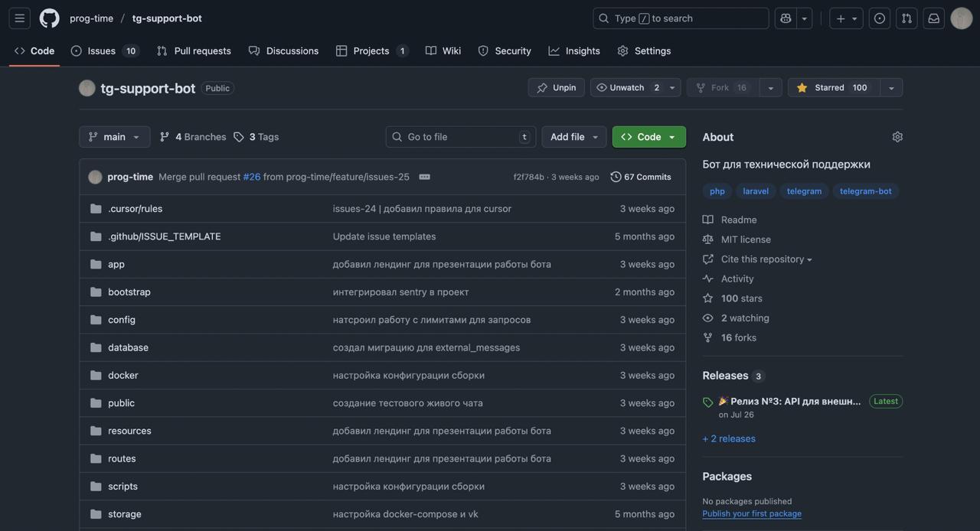
Task: Select the telegram-bot topic tag
Action: pyautogui.click(x=866, y=191)
